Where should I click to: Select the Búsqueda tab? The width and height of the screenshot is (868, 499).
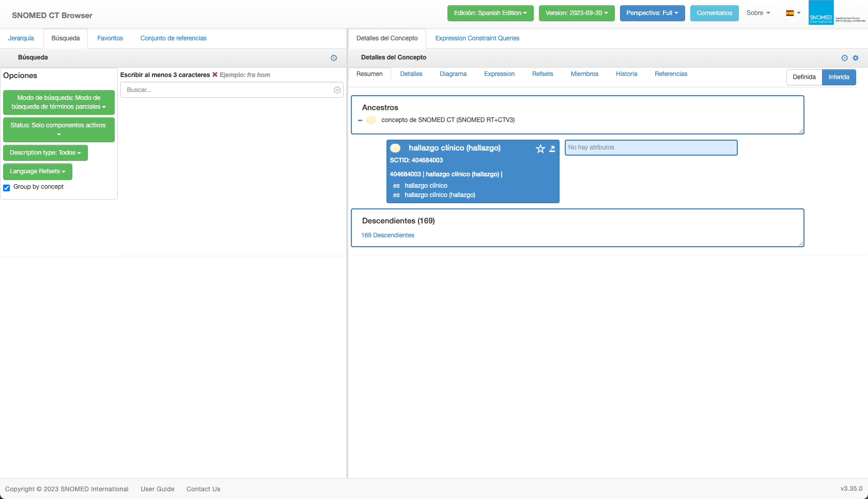tap(66, 38)
